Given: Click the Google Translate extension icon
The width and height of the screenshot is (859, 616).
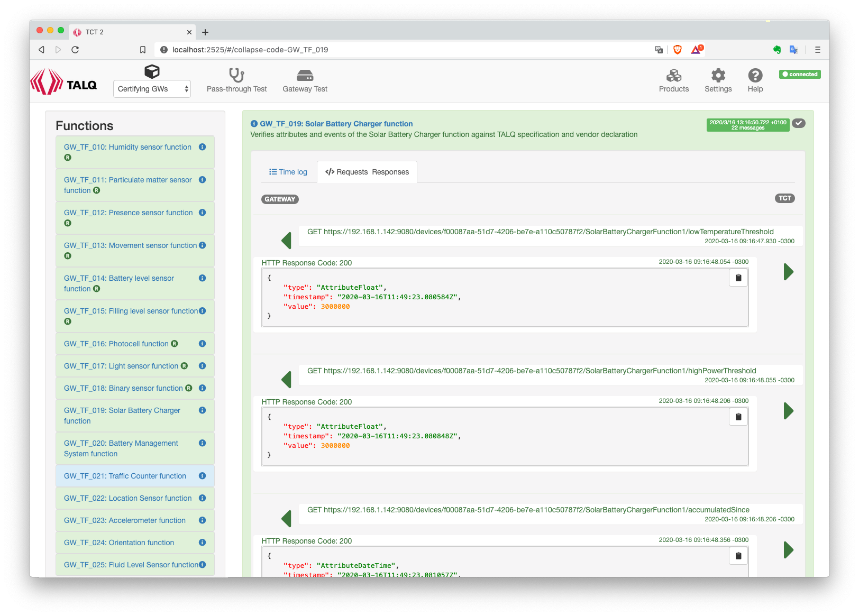Looking at the screenshot, I should pyautogui.click(x=793, y=50).
